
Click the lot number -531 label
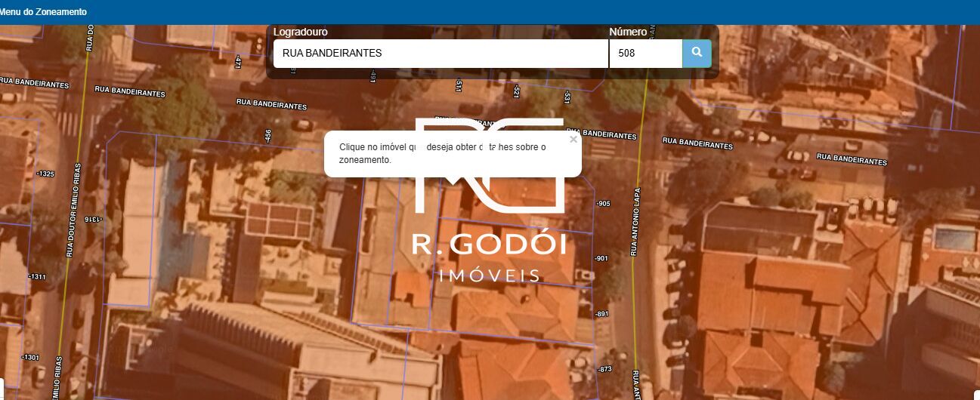[567, 97]
